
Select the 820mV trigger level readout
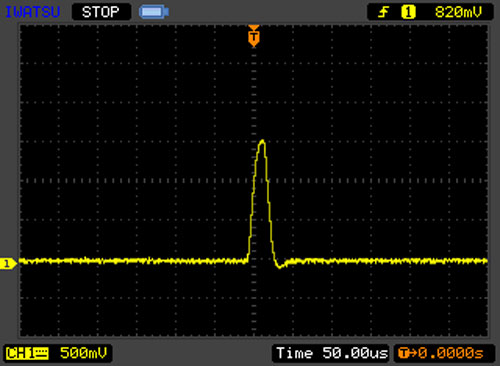coord(458,13)
